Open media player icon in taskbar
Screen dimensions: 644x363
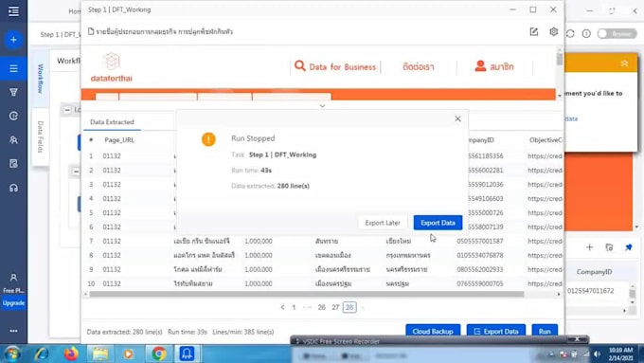pos(129,354)
